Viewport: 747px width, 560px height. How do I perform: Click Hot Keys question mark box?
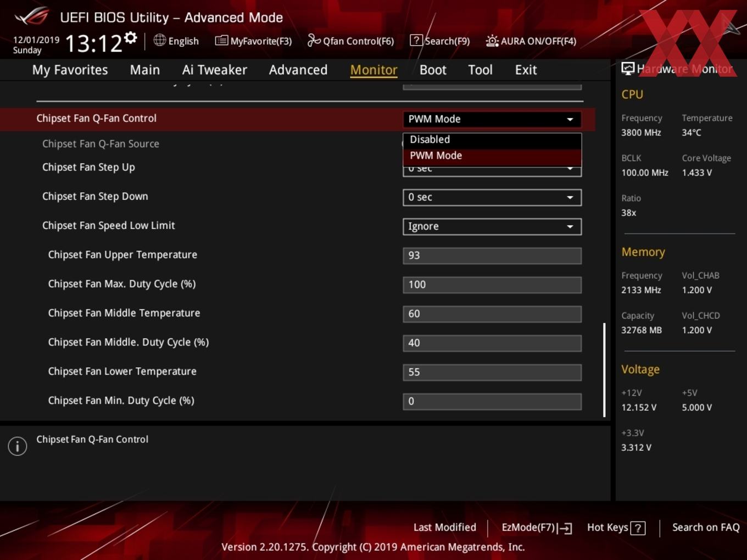[638, 528]
